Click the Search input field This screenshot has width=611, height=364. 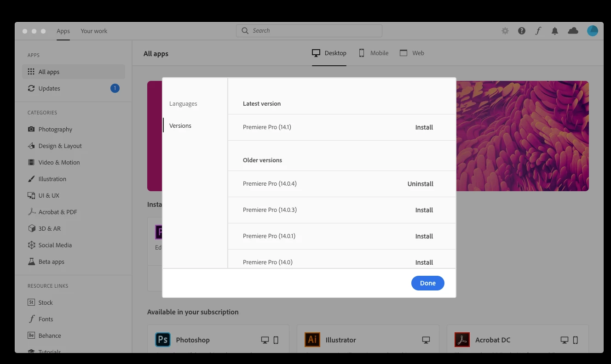(309, 31)
